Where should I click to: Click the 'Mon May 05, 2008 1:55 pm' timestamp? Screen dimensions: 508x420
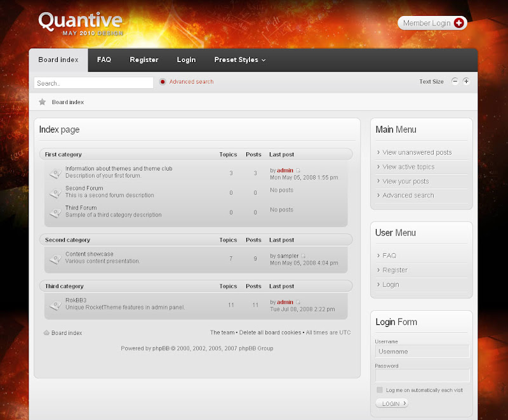pyautogui.click(x=304, y=178)
